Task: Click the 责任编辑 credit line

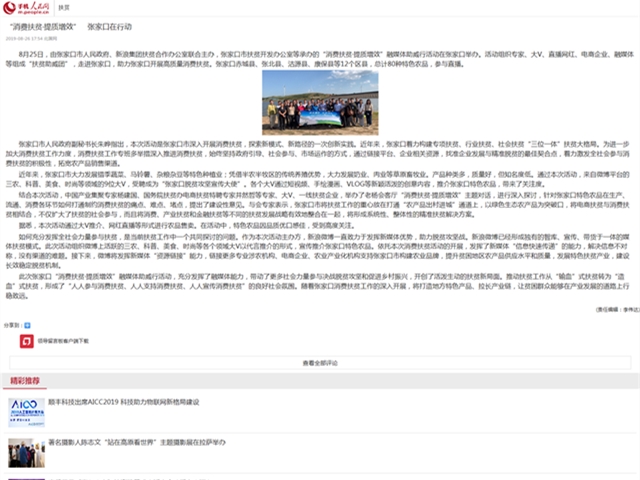Action: pos(614,309)
